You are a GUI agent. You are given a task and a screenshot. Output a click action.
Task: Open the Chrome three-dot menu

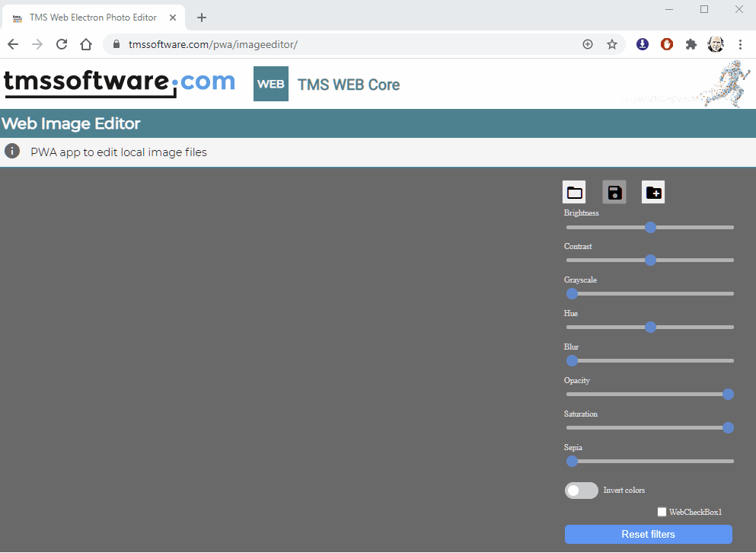[740, 44]
